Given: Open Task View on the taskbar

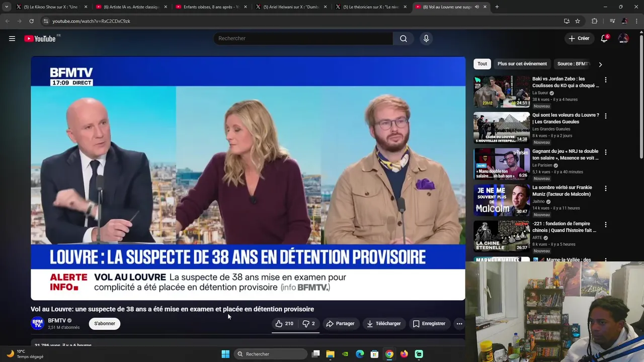Looking at the screenshot, I should coord(315,354).
